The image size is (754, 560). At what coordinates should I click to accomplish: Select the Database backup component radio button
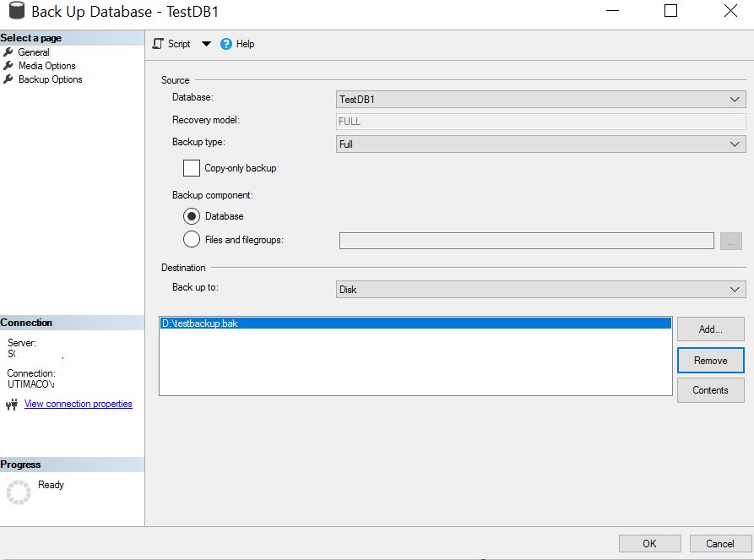[192, 216]
